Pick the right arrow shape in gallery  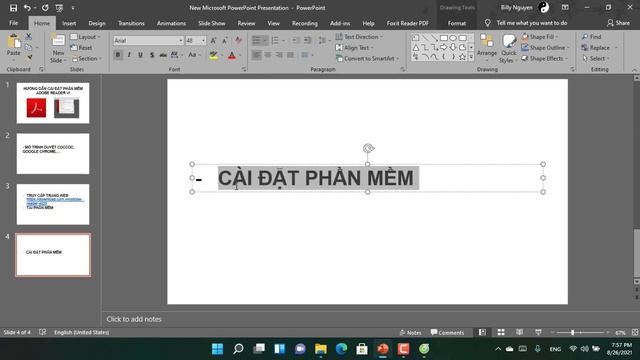443,47
